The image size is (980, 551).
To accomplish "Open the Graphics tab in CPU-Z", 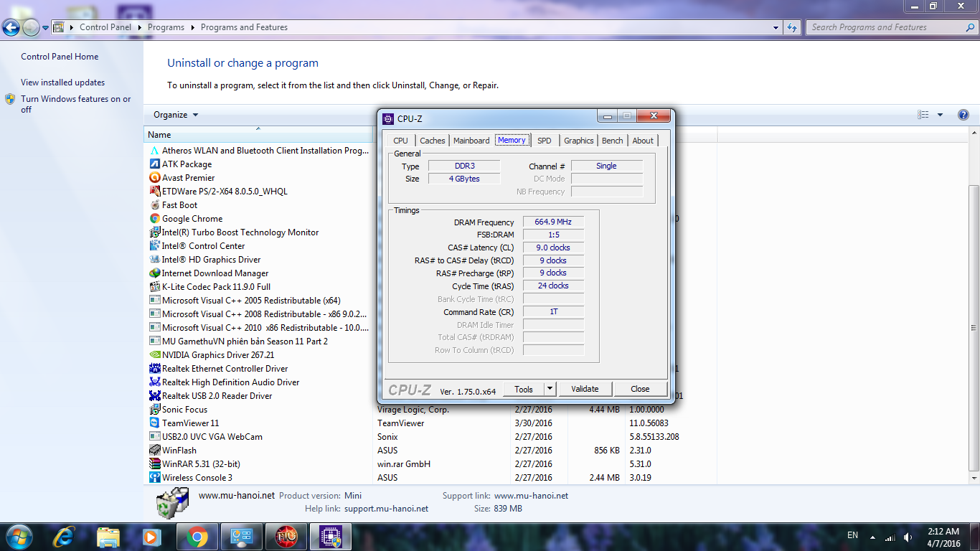I will click(578, 141).
